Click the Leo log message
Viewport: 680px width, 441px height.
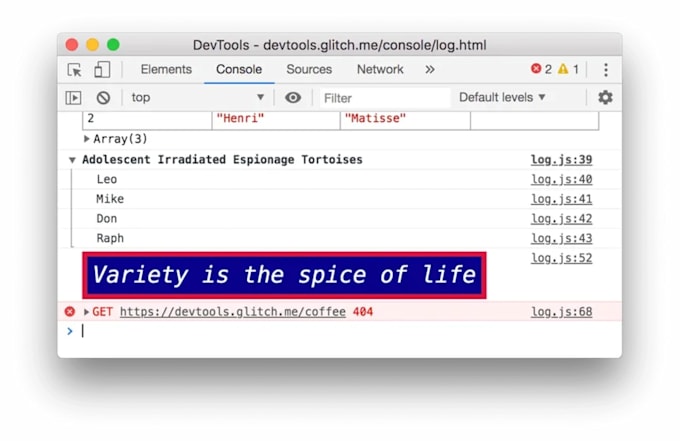coord(107,179)
